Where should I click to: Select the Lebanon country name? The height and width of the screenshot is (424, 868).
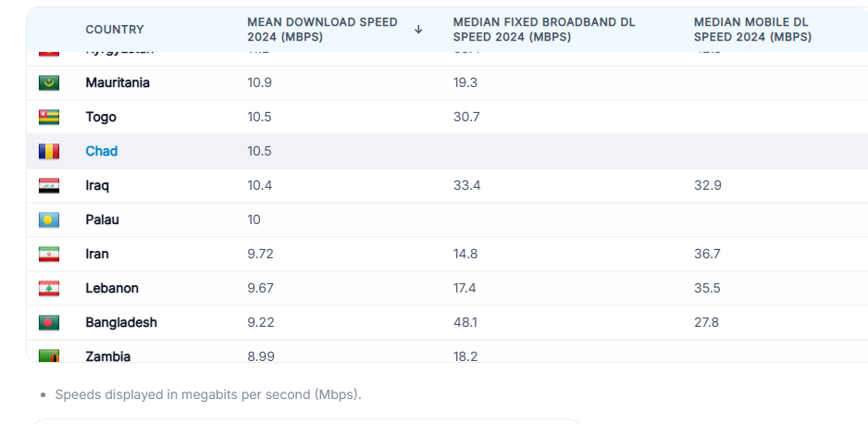click(x=112, y=288)
